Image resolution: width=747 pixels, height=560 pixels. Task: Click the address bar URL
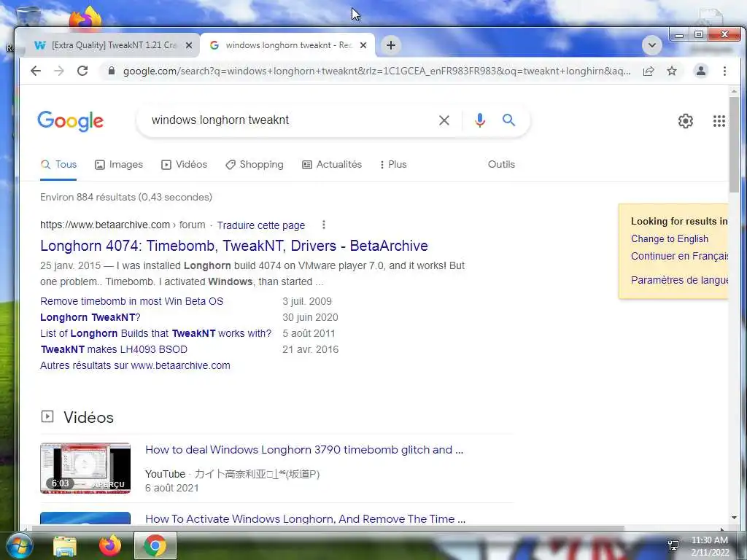[376, 71]
